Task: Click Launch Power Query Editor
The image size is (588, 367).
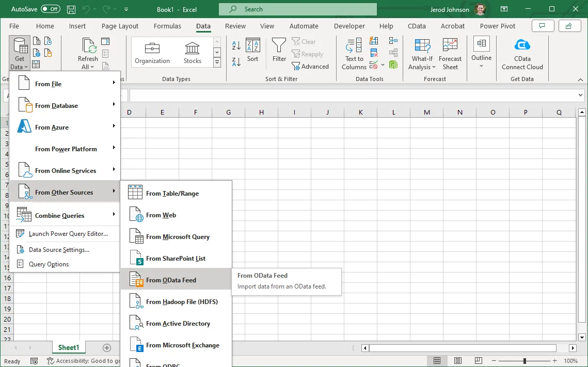Action: coord(68,234)
